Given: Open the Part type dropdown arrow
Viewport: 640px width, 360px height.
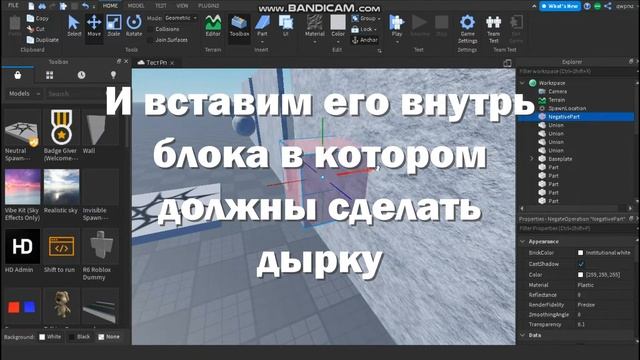Looking at the screenshot, I should (262, 42).
